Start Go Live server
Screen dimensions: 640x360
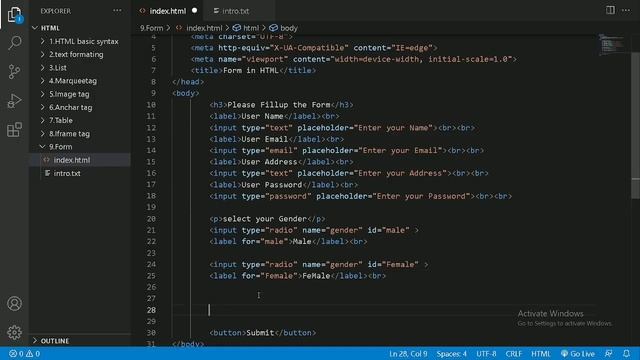[x=578, y=353]
